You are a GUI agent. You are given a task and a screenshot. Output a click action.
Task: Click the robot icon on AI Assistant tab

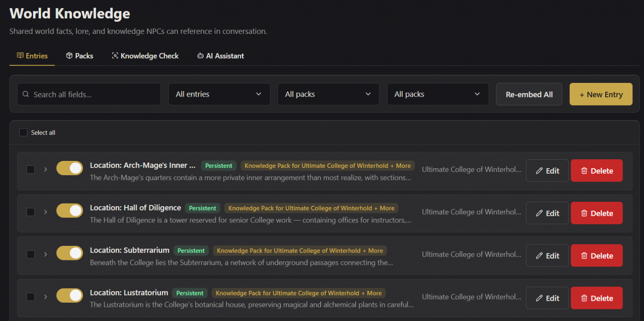tap(201, 56)
